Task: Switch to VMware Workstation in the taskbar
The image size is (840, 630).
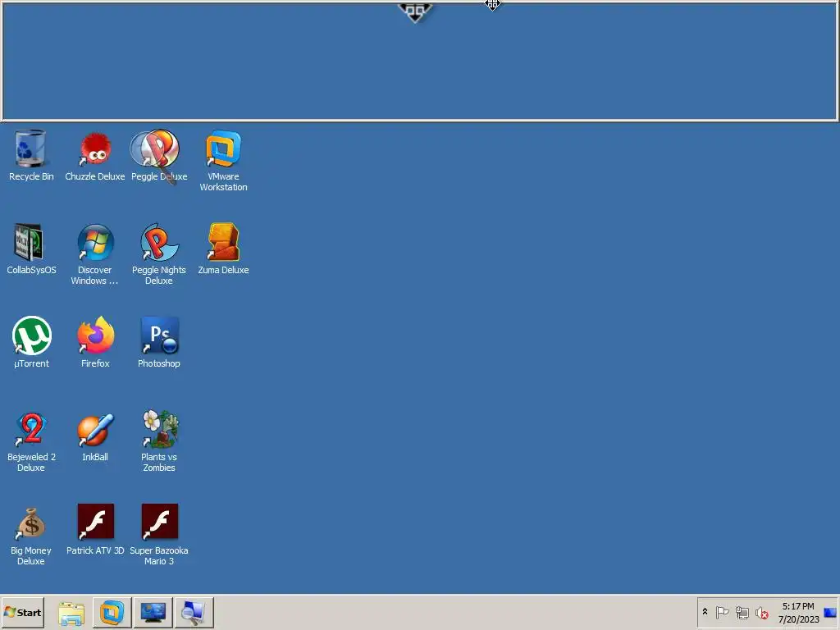Action: point(112,613)
